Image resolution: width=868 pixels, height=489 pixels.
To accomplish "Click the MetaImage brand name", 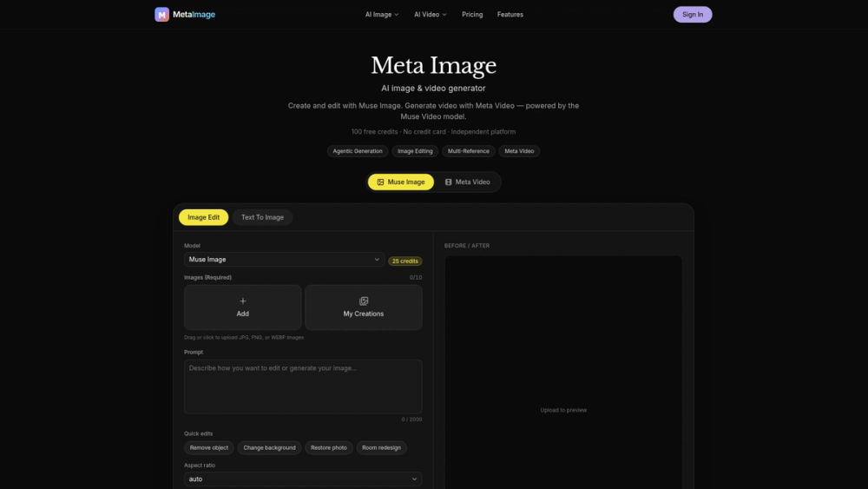I will [x=194, y=15].
